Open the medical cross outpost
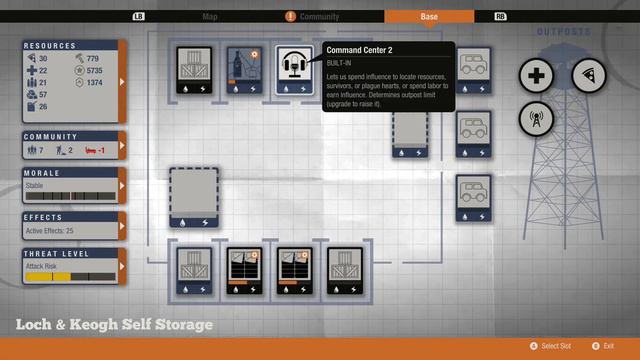640x360 pixels. pyautogui.click(x=536, y=76)
